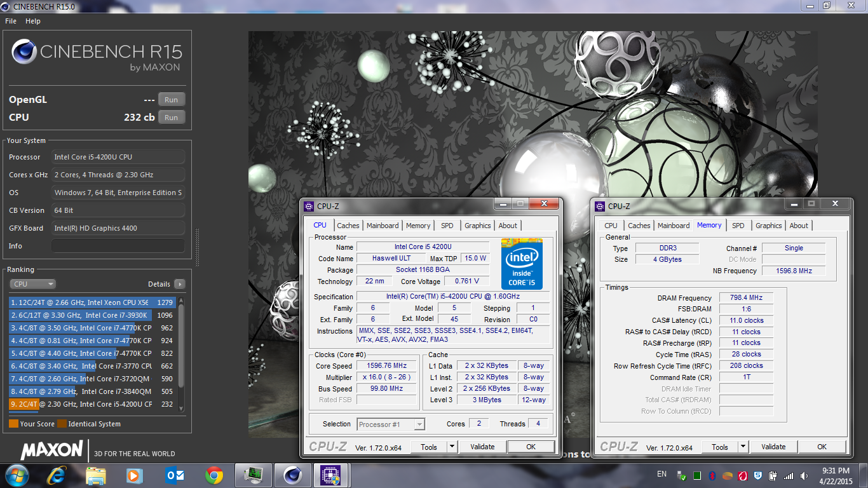The image size is (868, 488).
Task: Open the power plug battery tray icon
Action: pos(773,476)
